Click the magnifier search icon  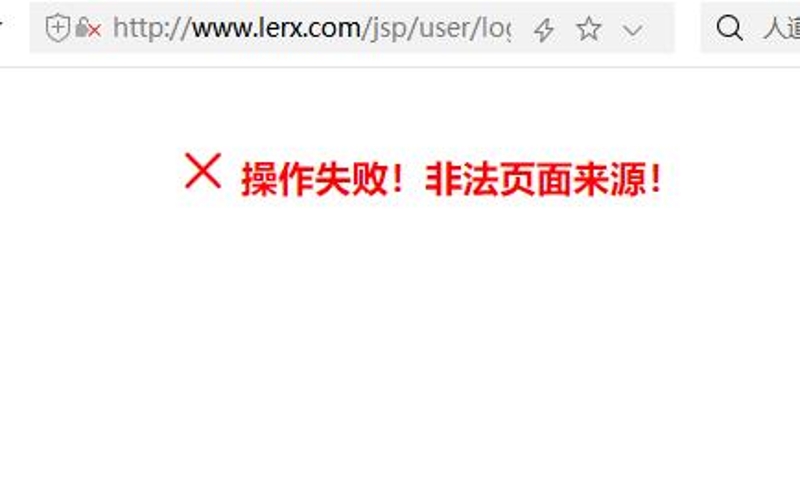click(x=729, y=27)
